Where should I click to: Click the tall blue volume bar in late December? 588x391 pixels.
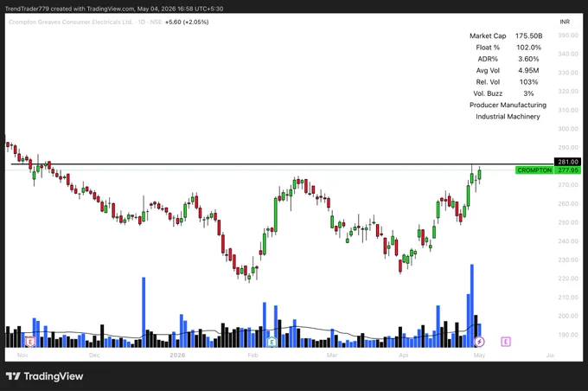144,312
